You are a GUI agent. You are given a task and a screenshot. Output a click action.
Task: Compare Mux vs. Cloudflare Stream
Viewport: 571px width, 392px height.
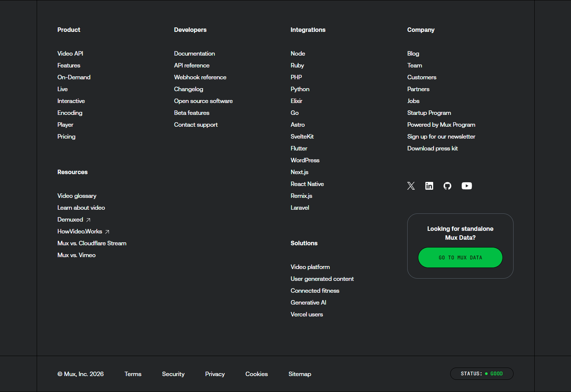[92, 243]
